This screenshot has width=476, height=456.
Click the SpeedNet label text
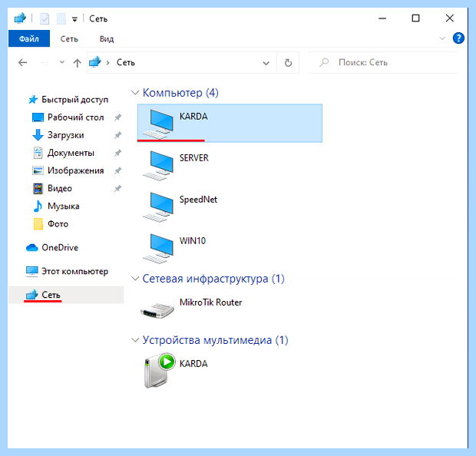[198, 200]
